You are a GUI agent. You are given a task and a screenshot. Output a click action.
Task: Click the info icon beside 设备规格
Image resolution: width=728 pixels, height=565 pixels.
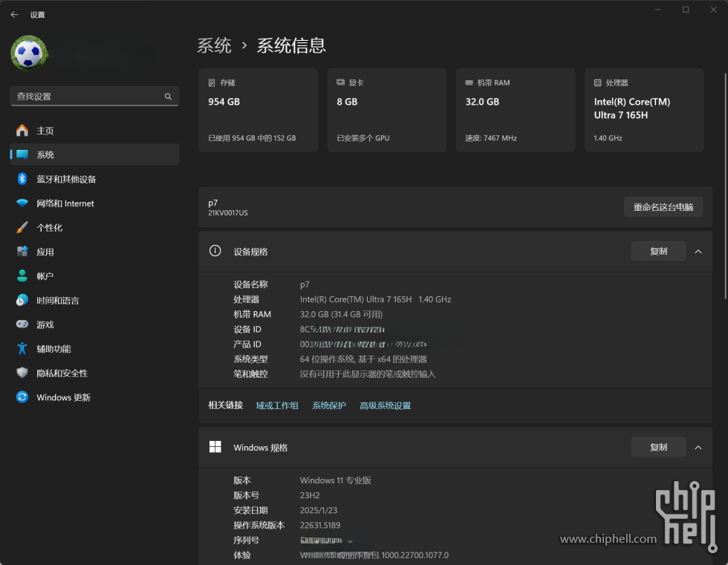pyautogui.click(x=215, y=251)
